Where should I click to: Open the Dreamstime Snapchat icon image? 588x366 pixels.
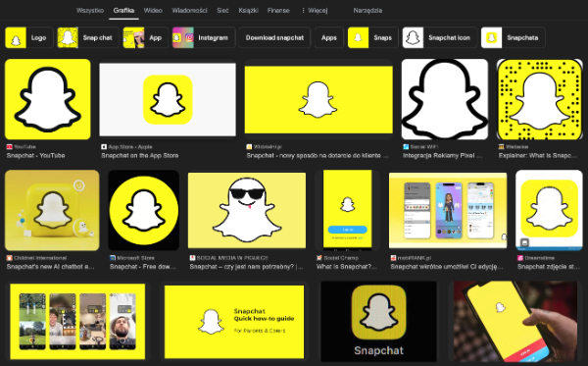pos(549,210)
